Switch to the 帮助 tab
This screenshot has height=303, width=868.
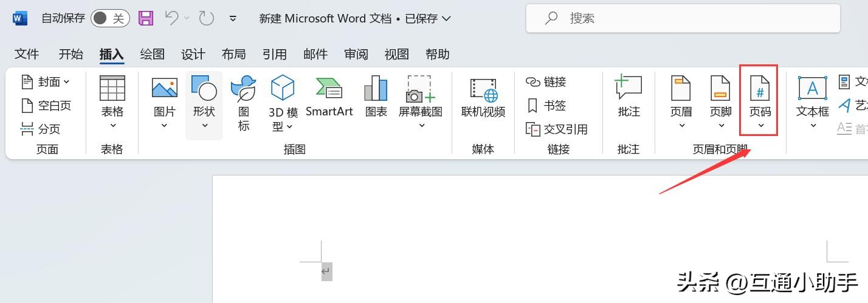pos(438,54)
